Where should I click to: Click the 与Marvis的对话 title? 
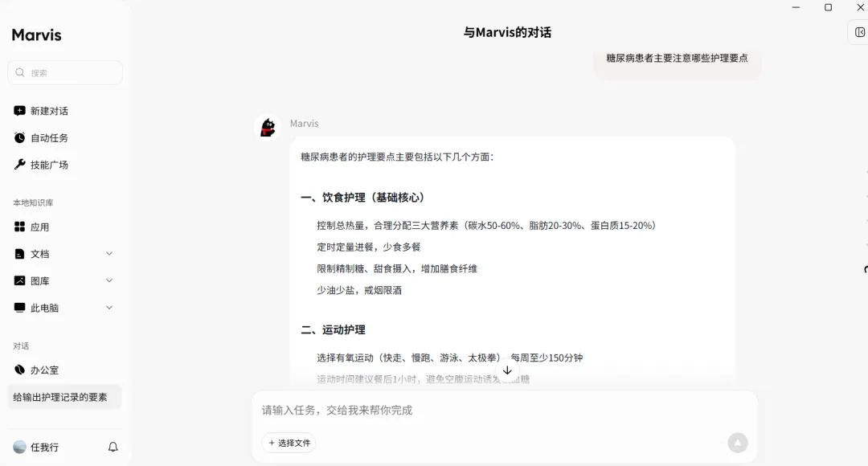pos(507,33)
